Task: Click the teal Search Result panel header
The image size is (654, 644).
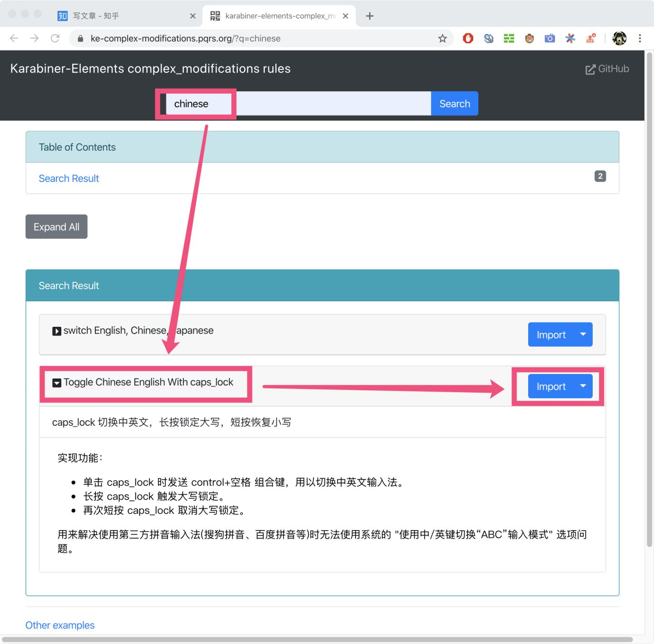Action: click(322, 285)
